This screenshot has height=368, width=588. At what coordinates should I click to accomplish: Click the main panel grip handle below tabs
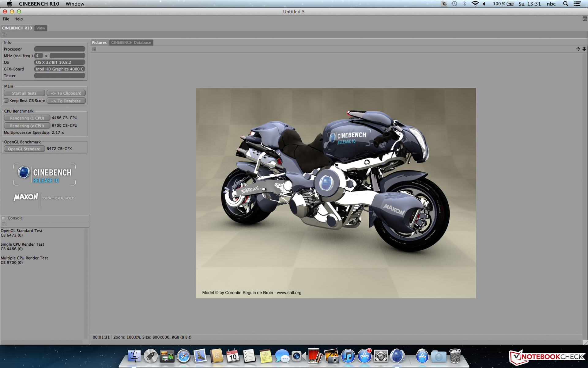click(4, 35)
